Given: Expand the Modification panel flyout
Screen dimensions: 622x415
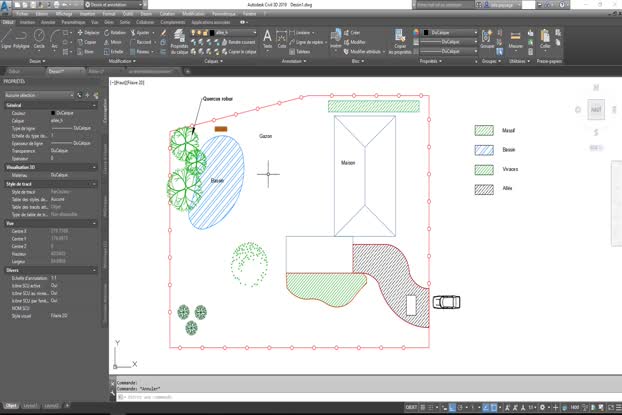Looking at the screenshot, I should click(x=122, y=61).
